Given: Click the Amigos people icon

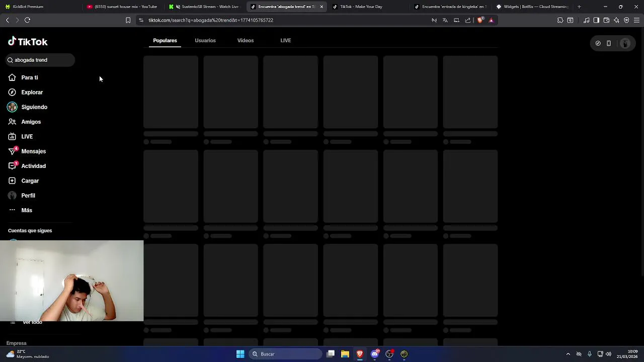Looking at the screenshot, I should [12, 122].
